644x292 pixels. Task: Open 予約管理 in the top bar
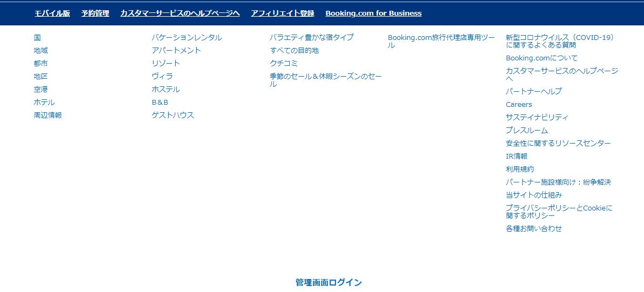(x=95, y=13)
